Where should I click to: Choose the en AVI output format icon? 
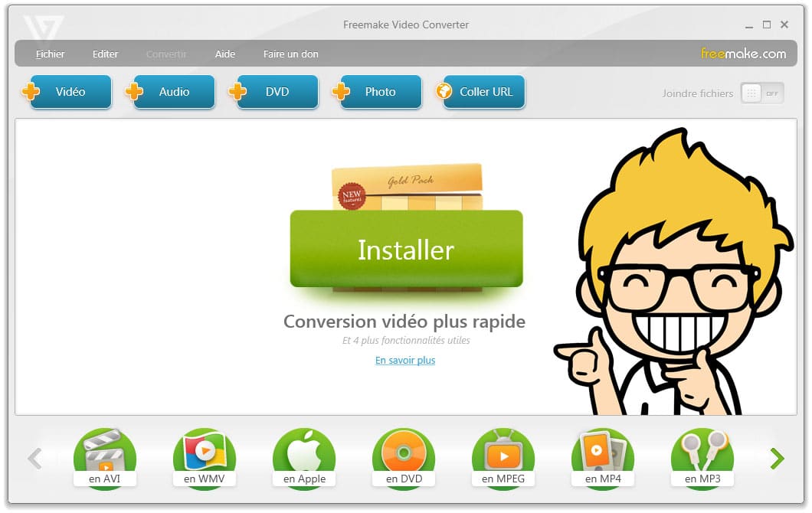104,458
